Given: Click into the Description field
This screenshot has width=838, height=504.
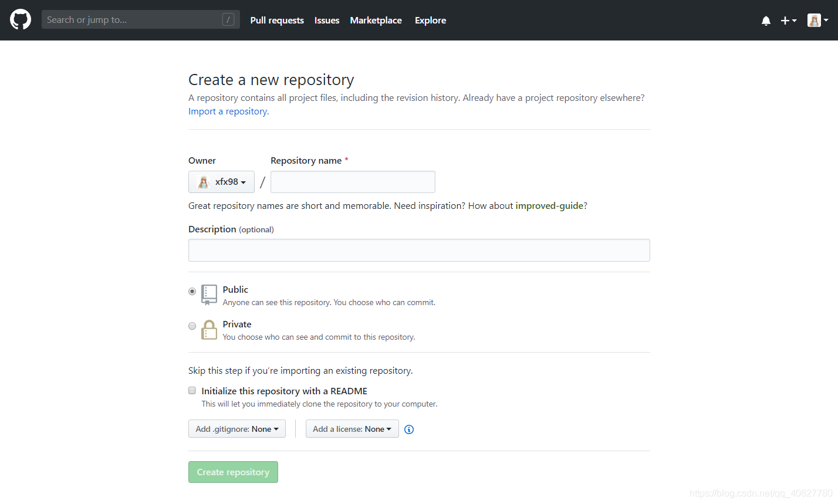Looking at the screenshot, I should coord(419,250).
